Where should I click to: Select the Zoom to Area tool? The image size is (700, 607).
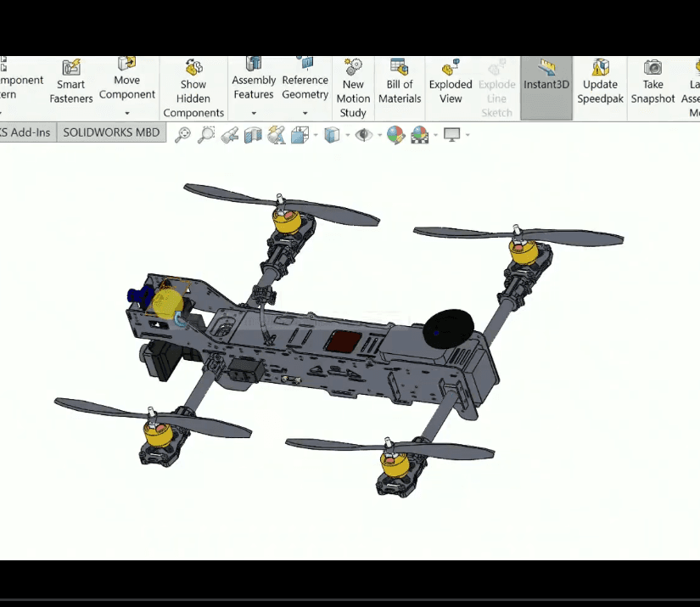[206, 135]
